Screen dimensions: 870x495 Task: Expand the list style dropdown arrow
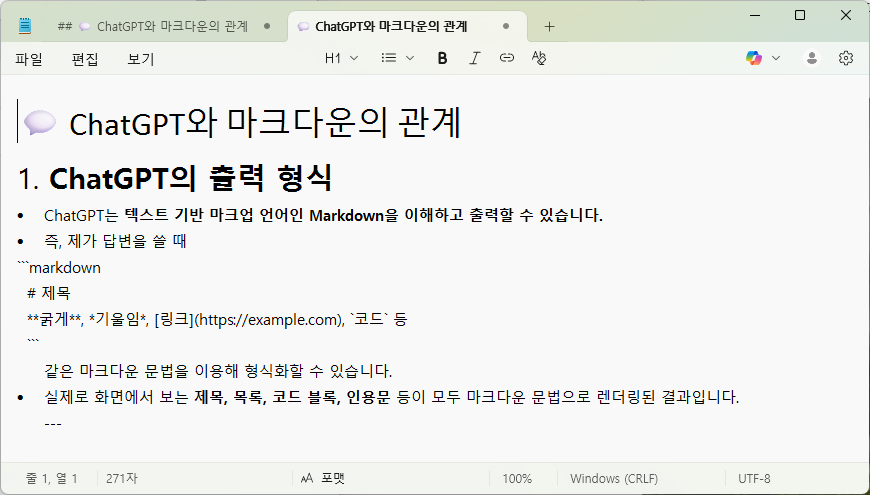[x=410, y=58]
